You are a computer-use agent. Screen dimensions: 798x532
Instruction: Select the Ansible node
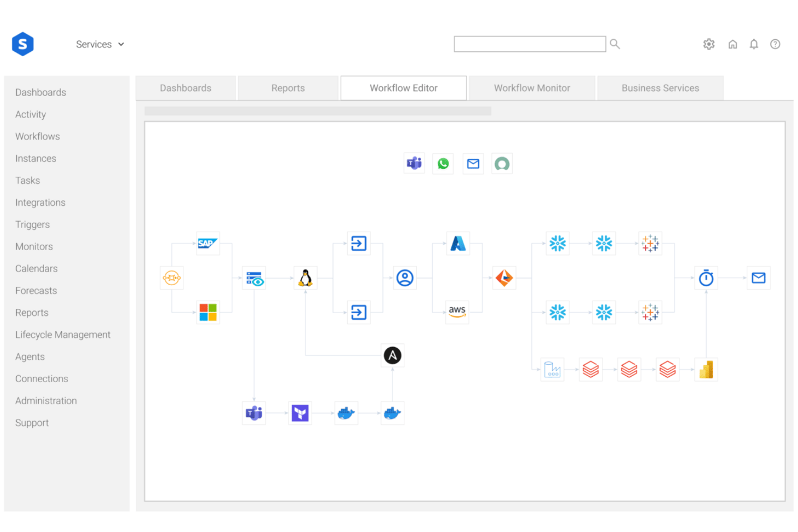(393, 355)
